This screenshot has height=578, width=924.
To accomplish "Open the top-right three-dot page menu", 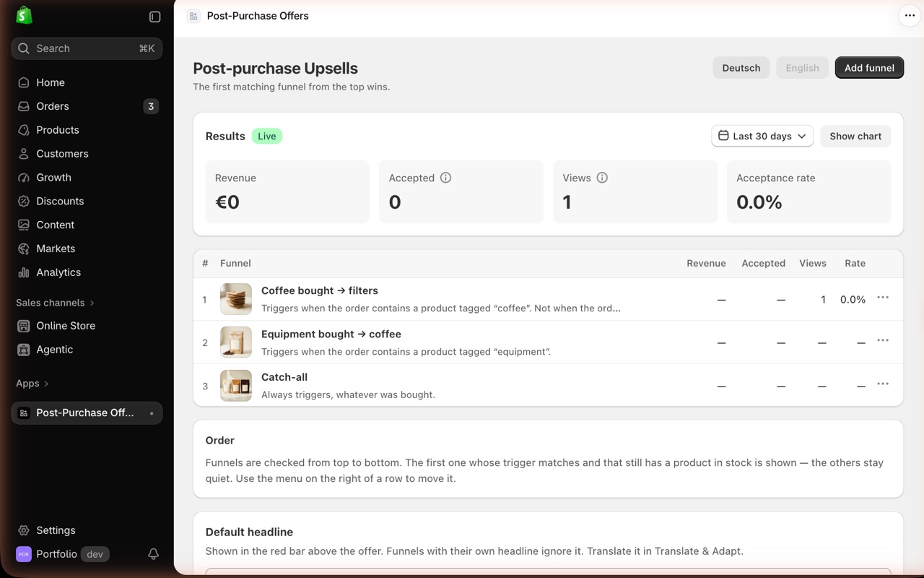I will (x=910, y=15).
